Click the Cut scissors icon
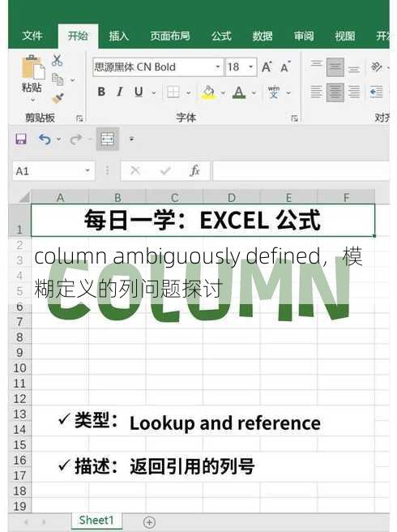The width and height of the screenshot is (397, 532). (x=57, y=60)
